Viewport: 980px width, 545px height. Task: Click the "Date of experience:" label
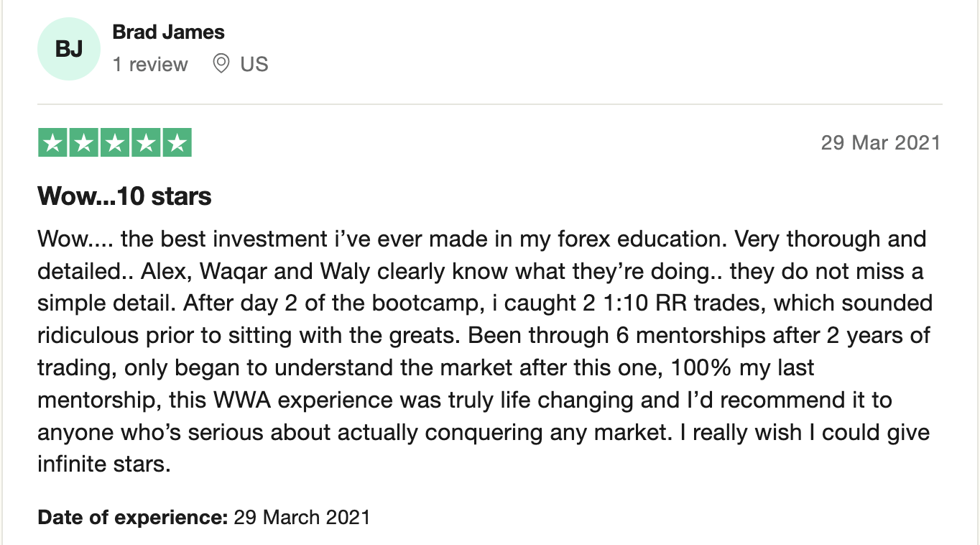[x=132, y=517]
